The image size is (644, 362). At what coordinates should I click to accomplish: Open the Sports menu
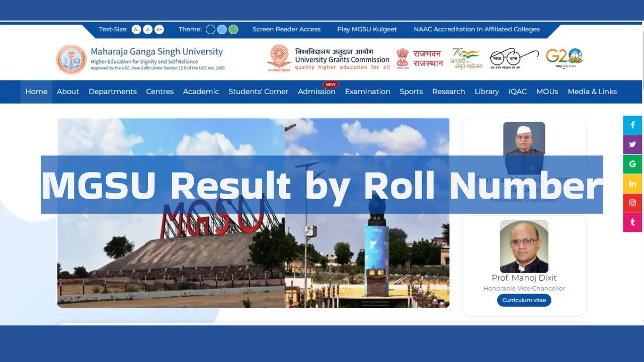click(x=411, y=92)
